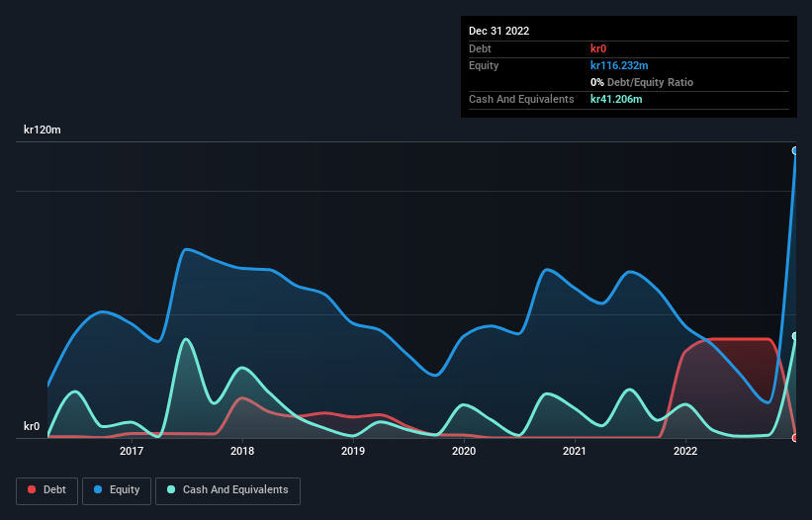Click the red kr0 debt value
Viewport: 812px width, 520px height.
point(598,48)
